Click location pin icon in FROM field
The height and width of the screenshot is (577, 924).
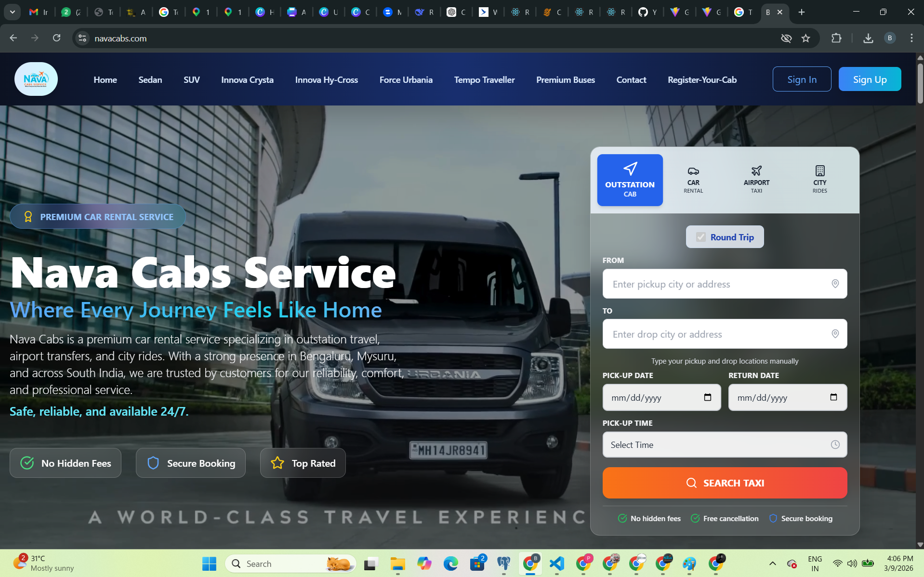click(x=835, y=284)
